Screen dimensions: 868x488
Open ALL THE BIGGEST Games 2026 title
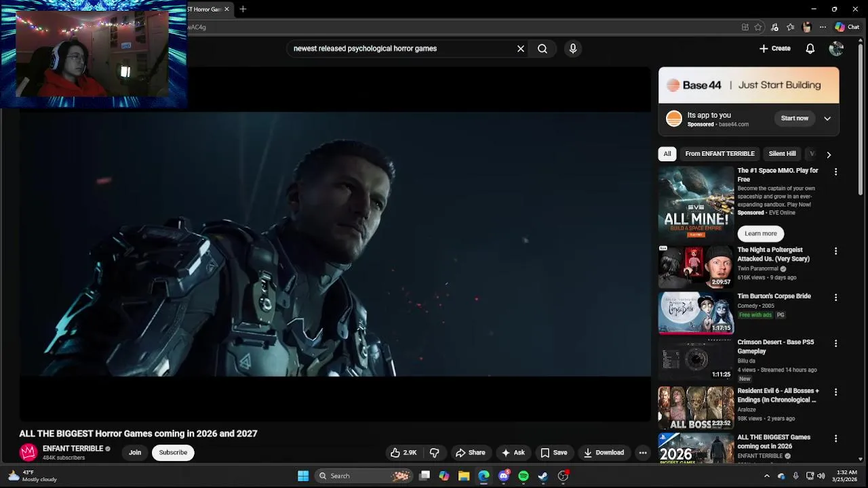click(x=774, y=442)
